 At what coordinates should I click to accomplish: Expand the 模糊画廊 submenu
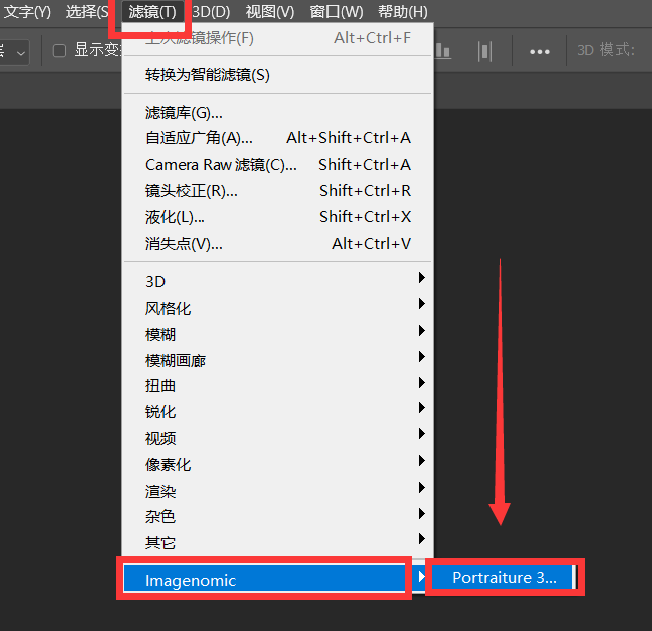277,360
